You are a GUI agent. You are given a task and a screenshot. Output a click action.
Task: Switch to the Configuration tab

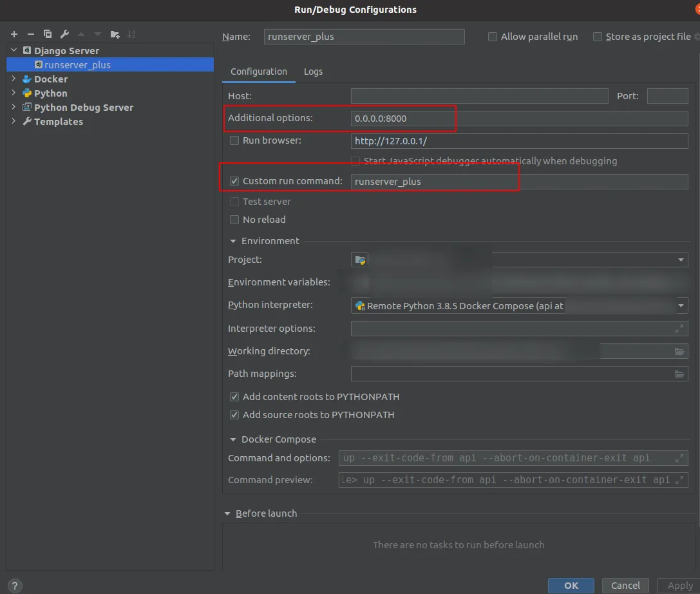(x=258, y=72)
